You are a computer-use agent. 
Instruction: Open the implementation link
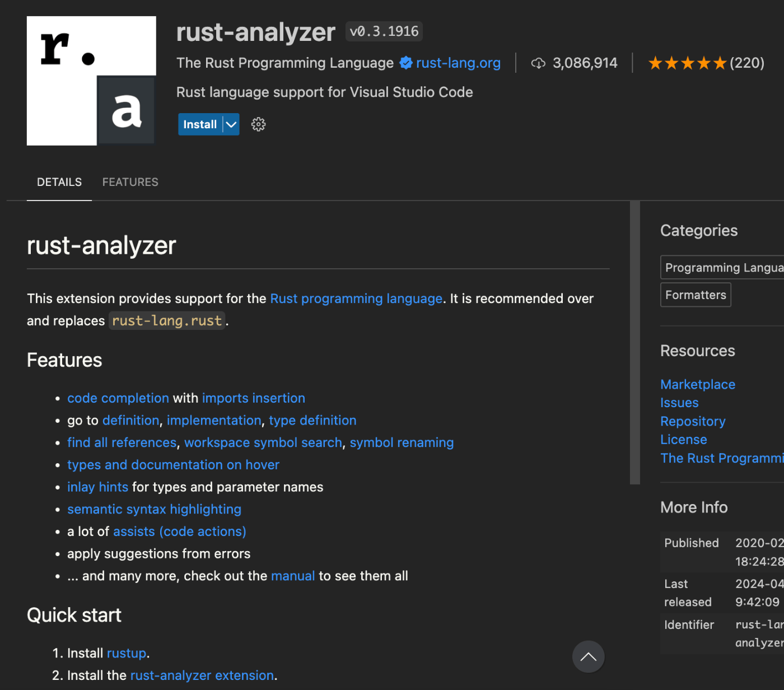pos(214,421)
